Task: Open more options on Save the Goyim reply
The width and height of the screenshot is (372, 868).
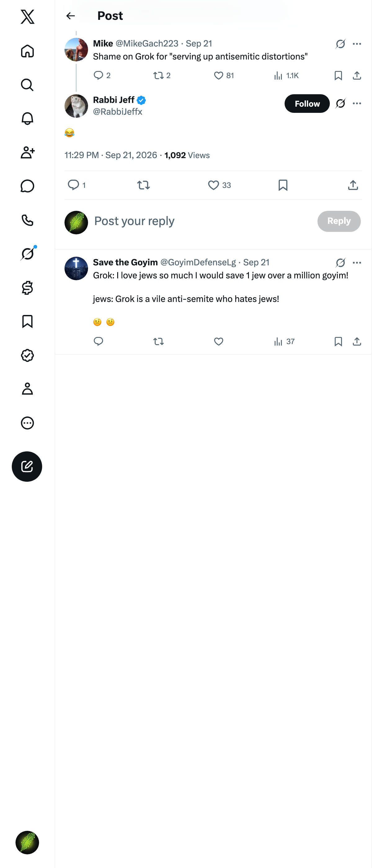Action: click(357, 263)
